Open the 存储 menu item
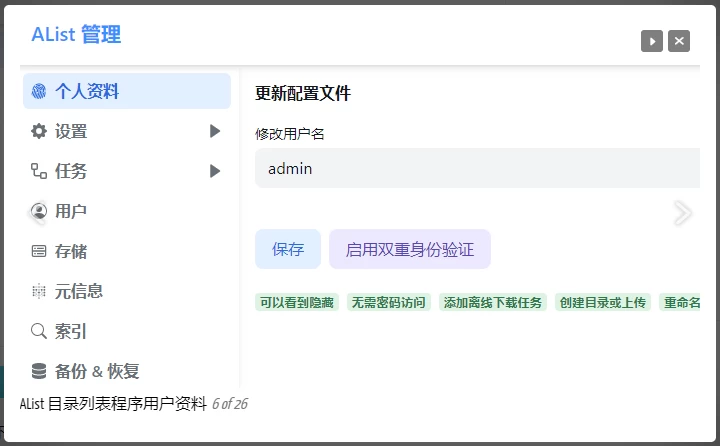This screenshot has height=446, width=720. click(x=71, y=251)
